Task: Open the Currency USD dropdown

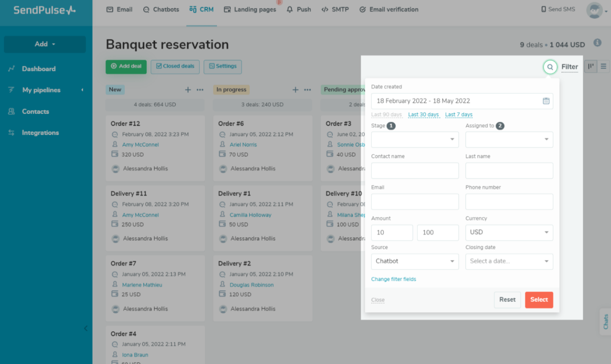Action: (509, 232)
